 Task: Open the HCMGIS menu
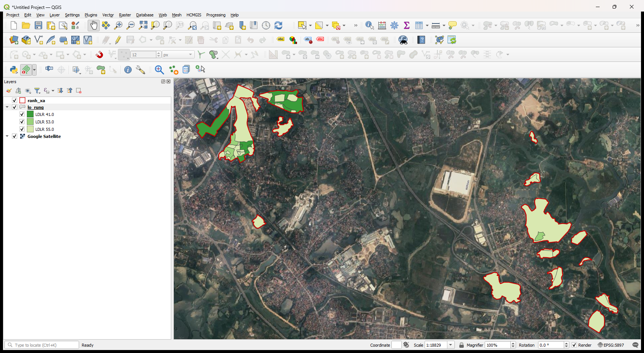194,15
